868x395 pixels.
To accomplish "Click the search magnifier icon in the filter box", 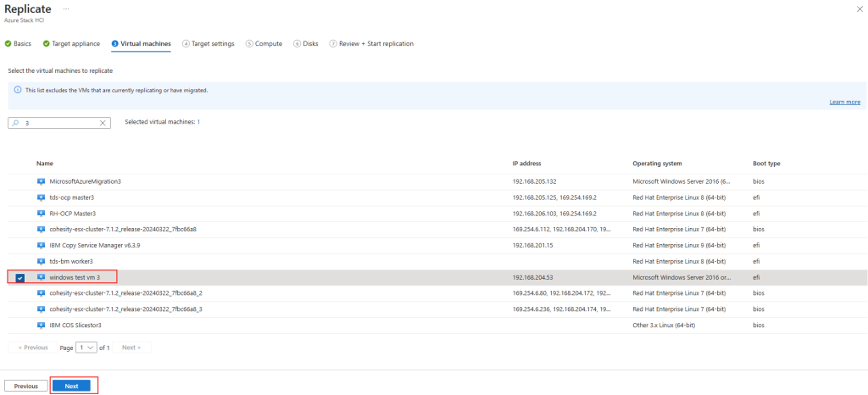I will point(15,124).
